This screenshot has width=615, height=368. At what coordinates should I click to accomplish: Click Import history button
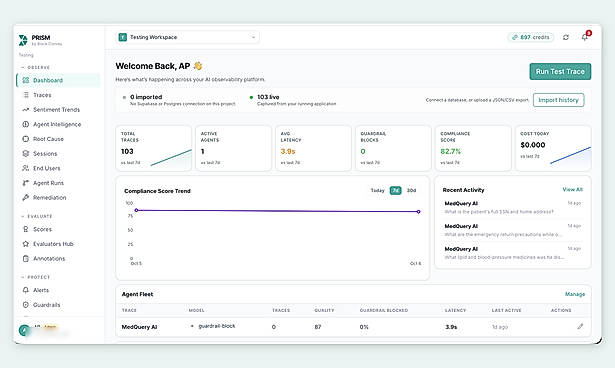click(x=559, y=100)
